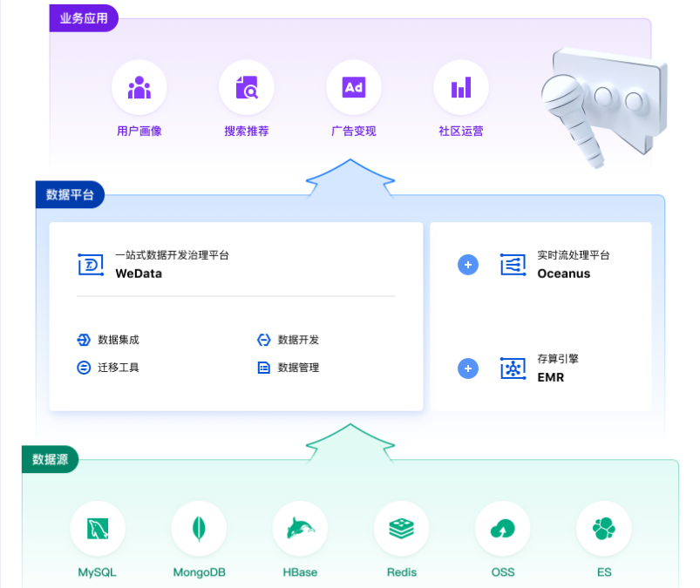Click the HBase label text

tap(300, 572)
